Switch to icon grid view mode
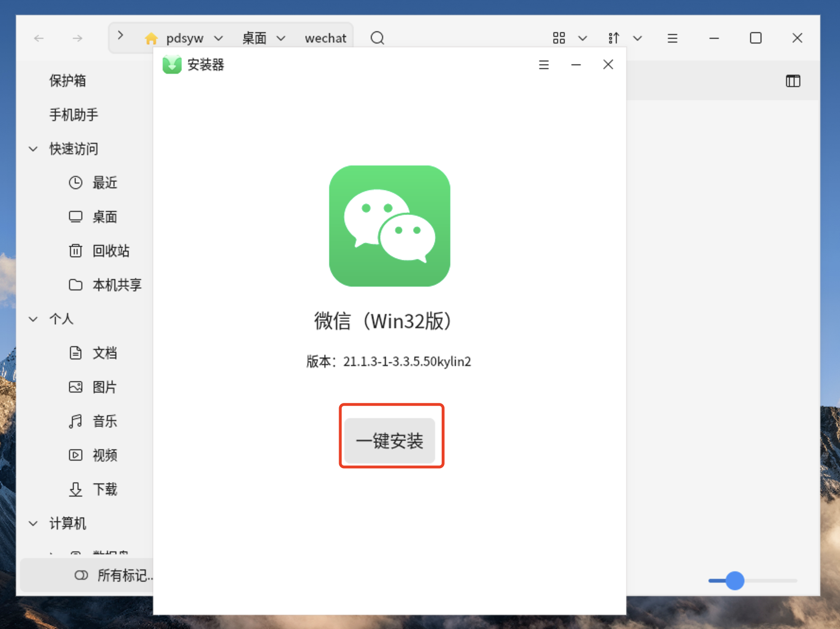Image resolution: width=840 pixels, height=629 pixels. click(x=559, y=38)
